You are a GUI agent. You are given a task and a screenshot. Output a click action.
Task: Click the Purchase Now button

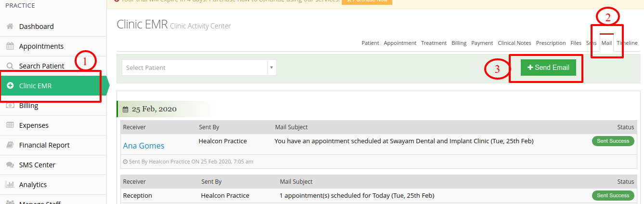pyautogui.click(x=367, y=1)
